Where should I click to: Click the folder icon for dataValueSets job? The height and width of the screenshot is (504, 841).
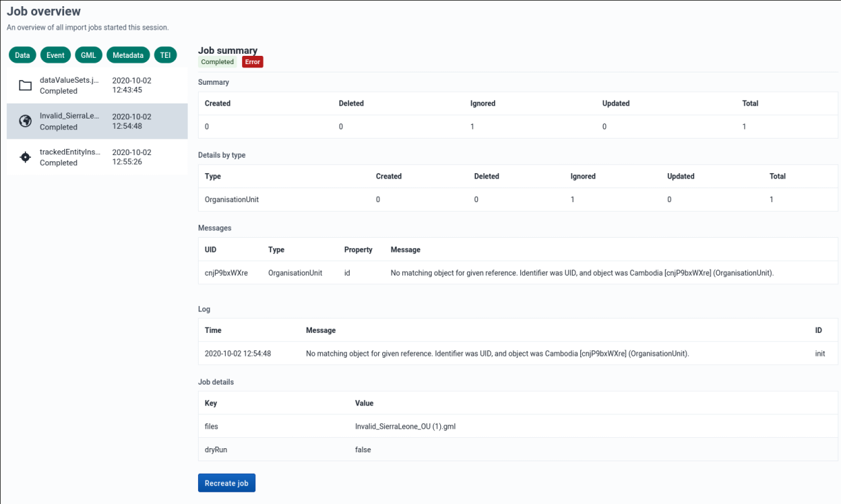[26, 85]
